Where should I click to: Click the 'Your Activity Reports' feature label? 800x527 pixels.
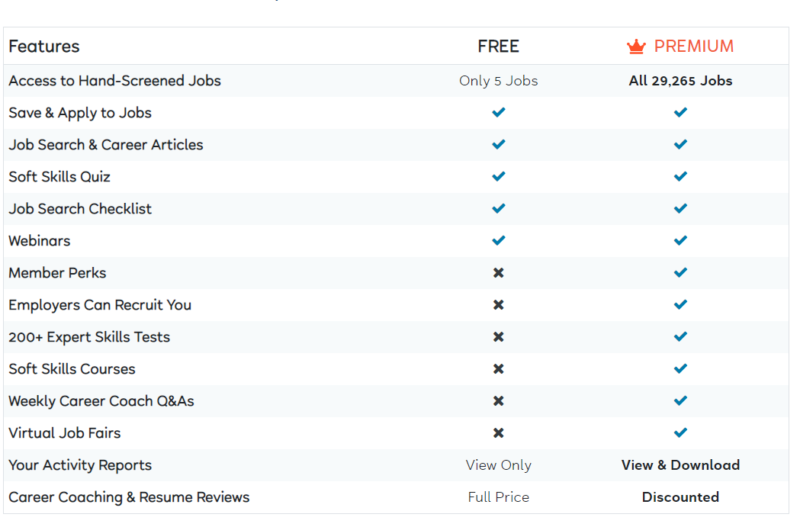click(x=80, y=465)
